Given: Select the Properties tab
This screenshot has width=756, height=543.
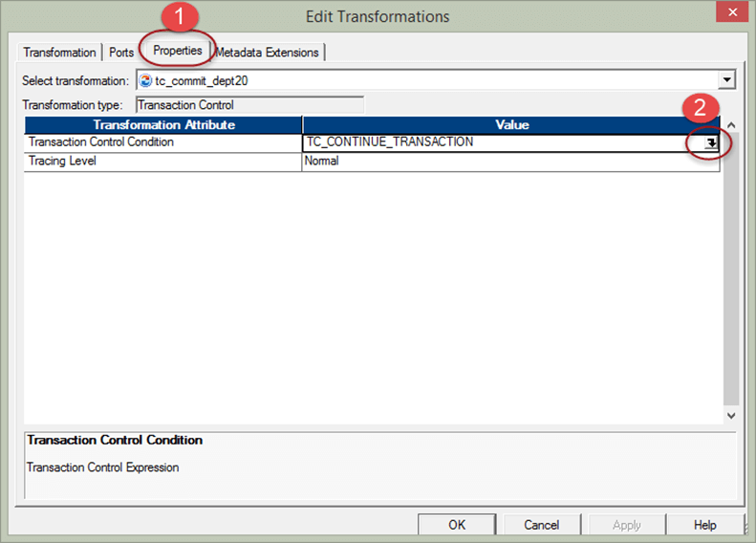Looking at the screenshot, I should tap(177, 50).
